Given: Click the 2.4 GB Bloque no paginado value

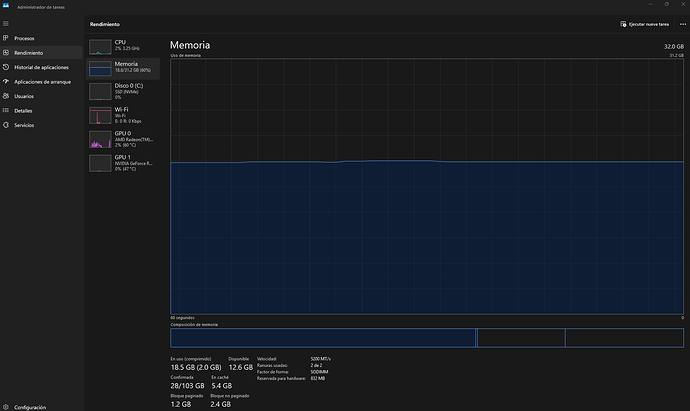Looking at the screenshot, I should coord(220,404).
